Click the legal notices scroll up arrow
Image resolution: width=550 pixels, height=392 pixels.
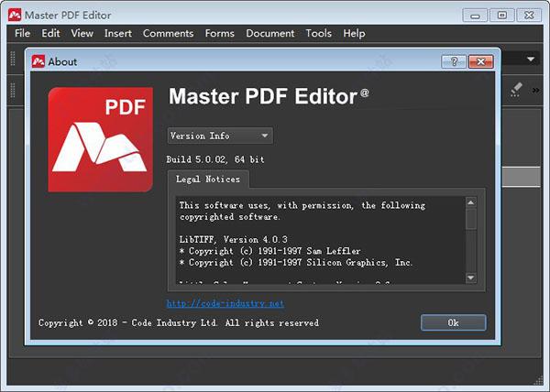pos(471,202)
